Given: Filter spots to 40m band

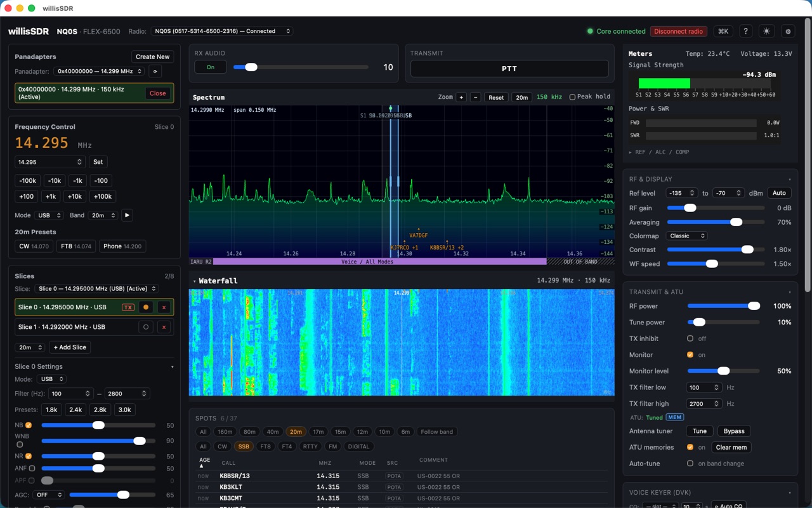Looking at the screenshot, I should pos(273,432).
